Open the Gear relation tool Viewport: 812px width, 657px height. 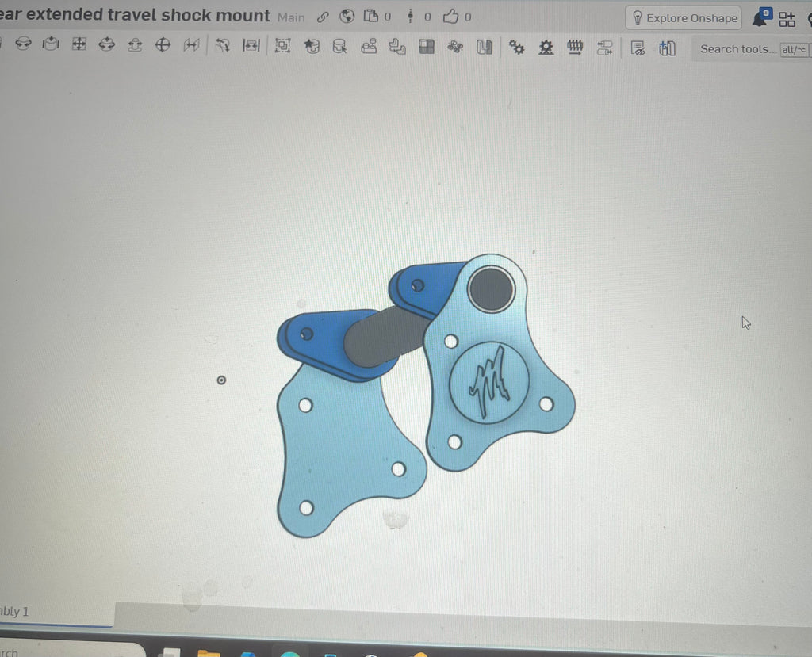point(517,48)
